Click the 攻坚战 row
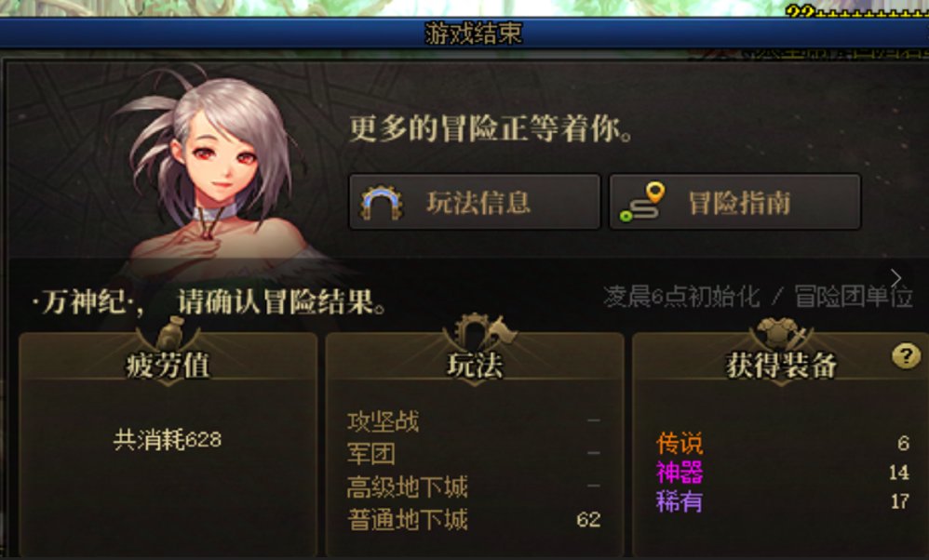The width and height of the screenshot is (929, 560). point(474,421)
